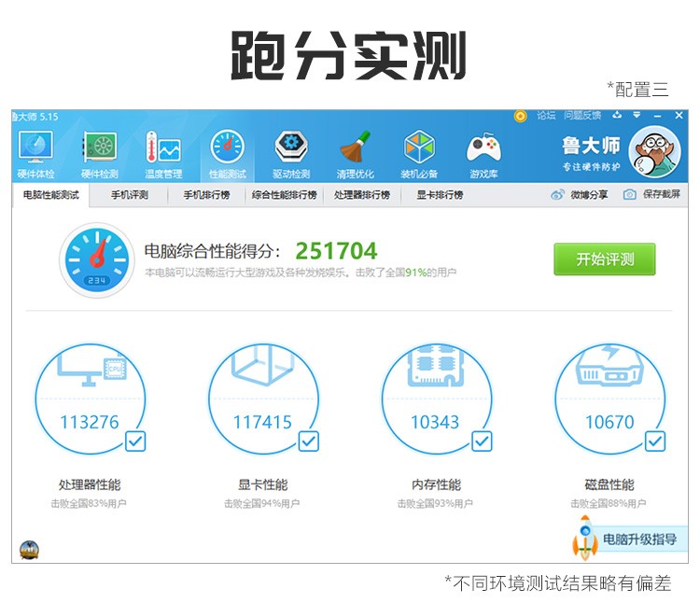Click the 问题反馈 feedback link

coord(582,116)
